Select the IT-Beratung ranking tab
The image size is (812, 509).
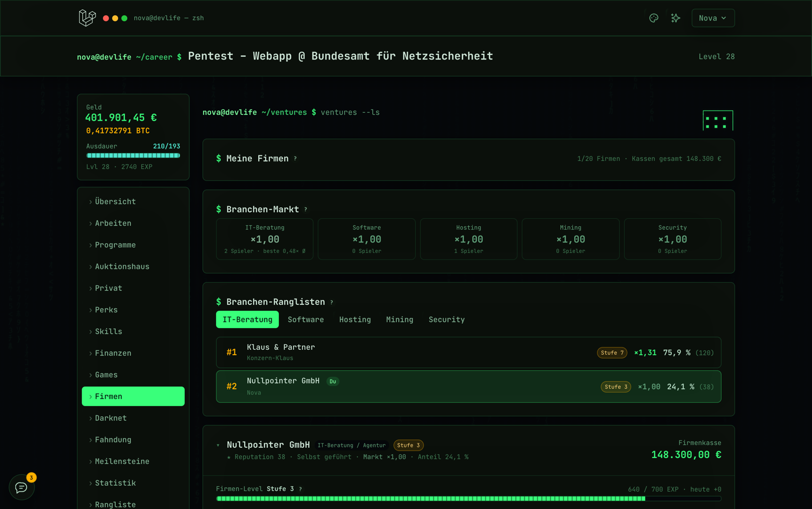[247, 319]
